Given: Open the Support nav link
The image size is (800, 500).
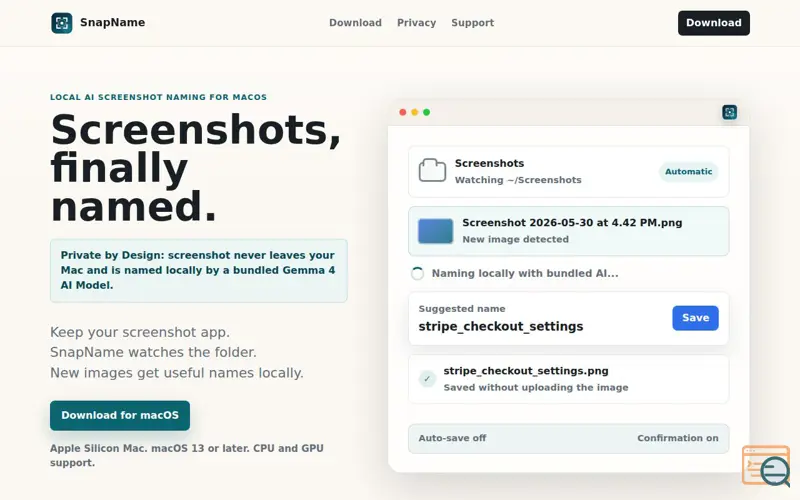Looking at the screenshot, I should (472, 23).
